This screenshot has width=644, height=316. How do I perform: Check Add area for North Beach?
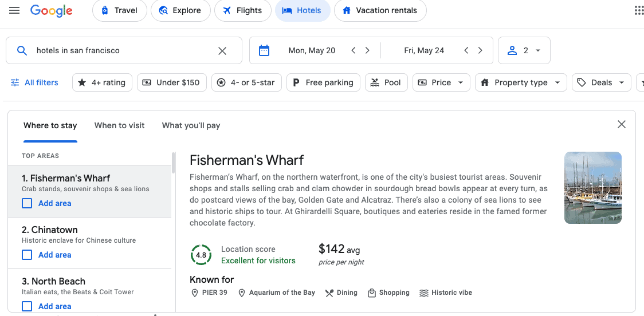pos(27,306)
